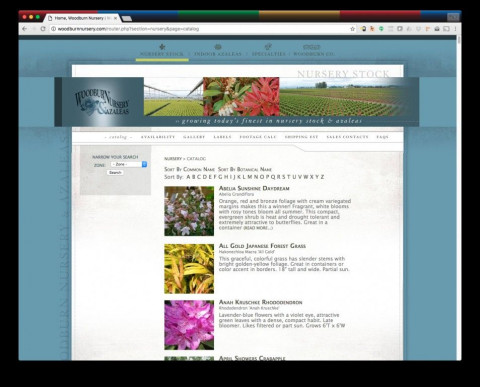
Task: Click the cast screen extension icon
Action: coord(446,29)
